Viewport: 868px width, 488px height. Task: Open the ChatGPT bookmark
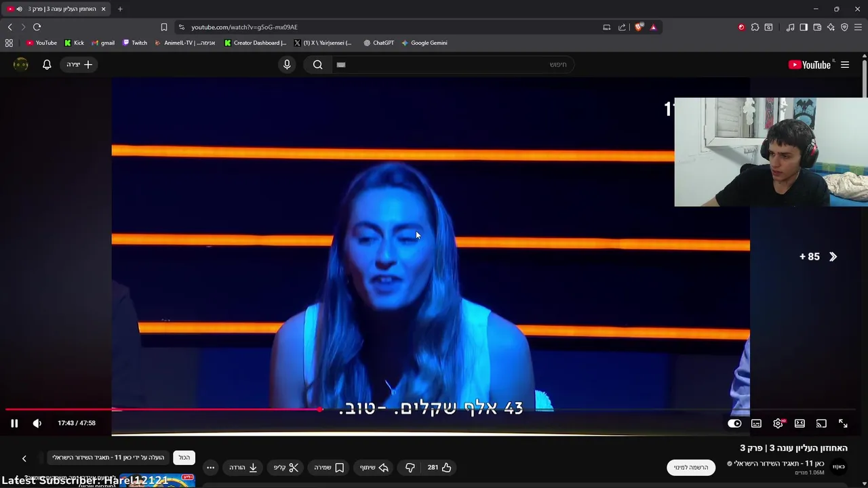378,43
